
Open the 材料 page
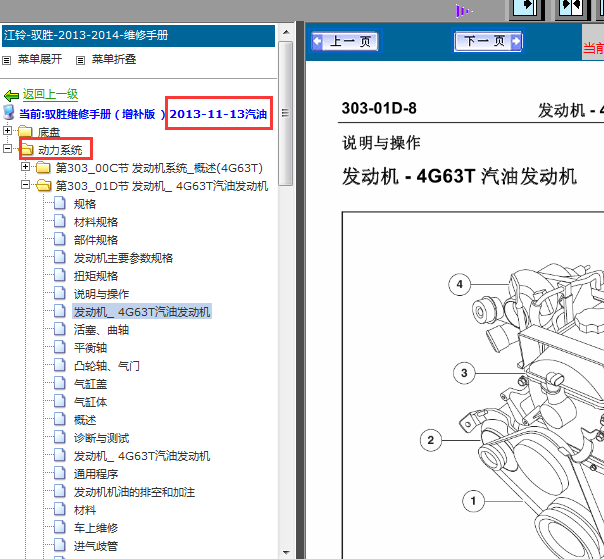click(85, 510)
